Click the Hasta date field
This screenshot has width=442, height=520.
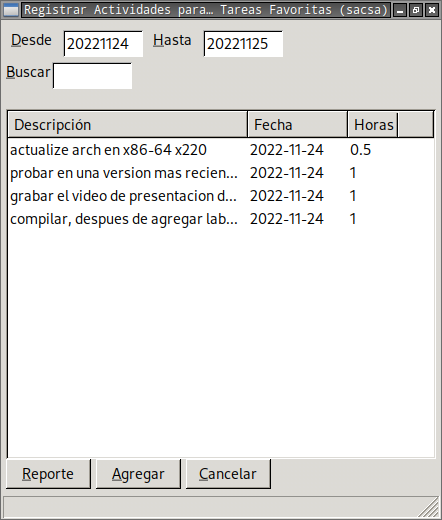[x=243, y=44]
